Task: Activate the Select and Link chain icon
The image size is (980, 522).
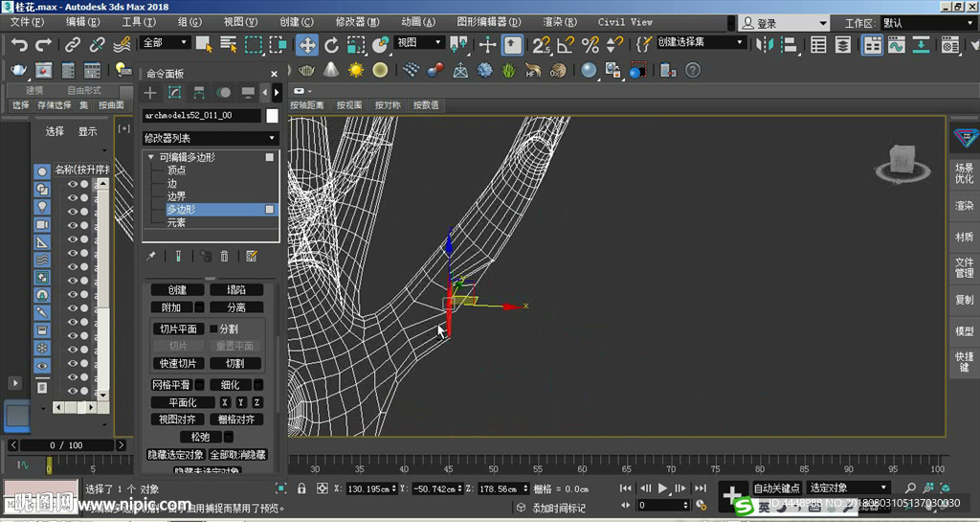Action: pos(73,45)
